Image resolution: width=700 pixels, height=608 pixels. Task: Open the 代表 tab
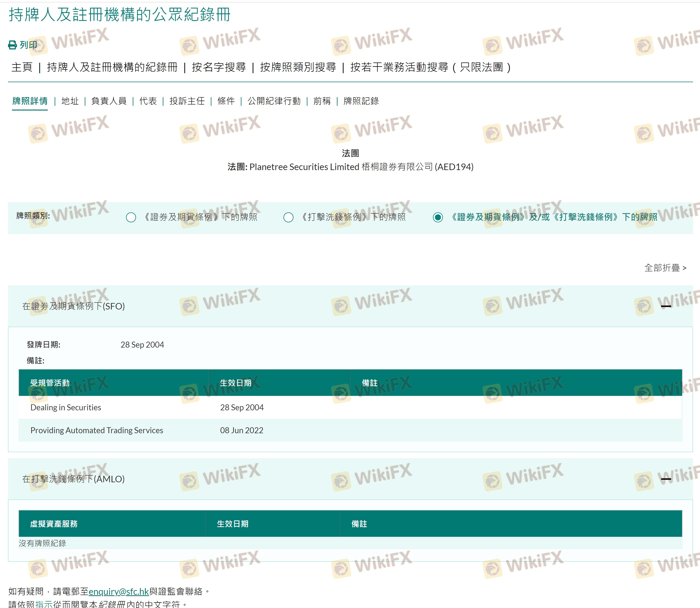(x=148, y=101)
